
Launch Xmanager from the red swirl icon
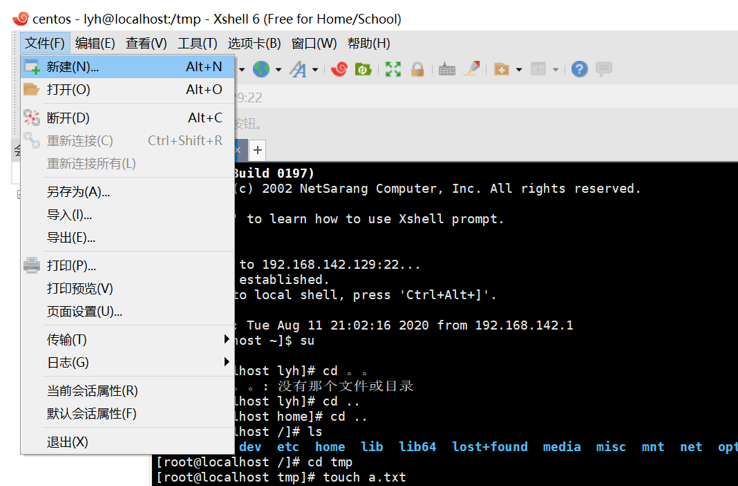point(339,69)
